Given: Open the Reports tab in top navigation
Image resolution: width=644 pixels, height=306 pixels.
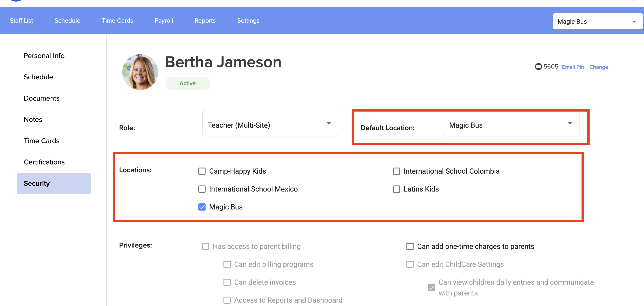Looking at the screenshot, I should pyautogui.click(x=205, y=21).
